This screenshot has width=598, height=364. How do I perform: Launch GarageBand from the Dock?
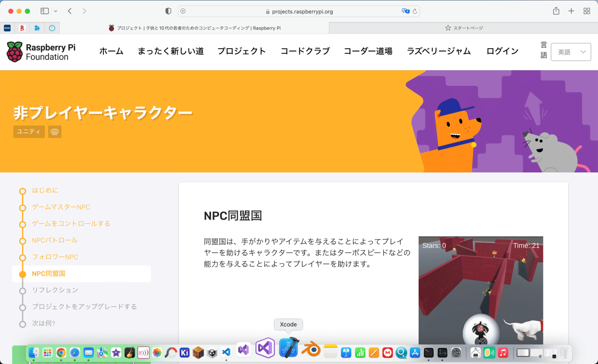(x=129, y=352)
